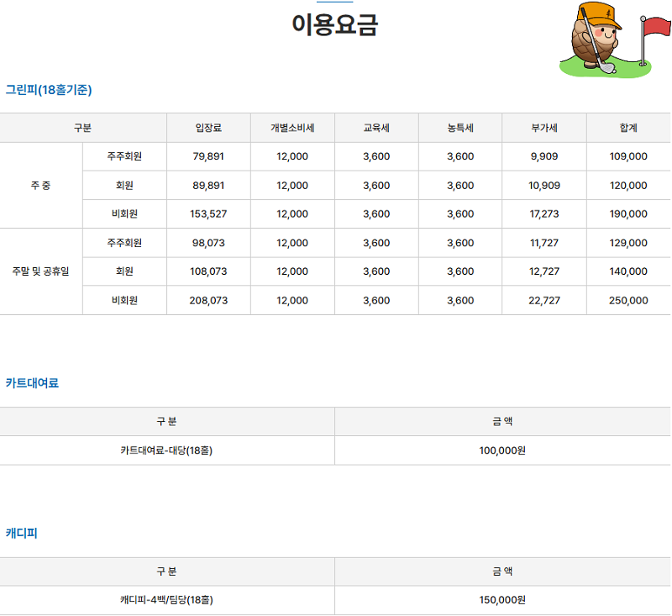Select the 캐디피-4백/팀당(18홀) table cell
The image size is (672, 616).
point(166,600)
